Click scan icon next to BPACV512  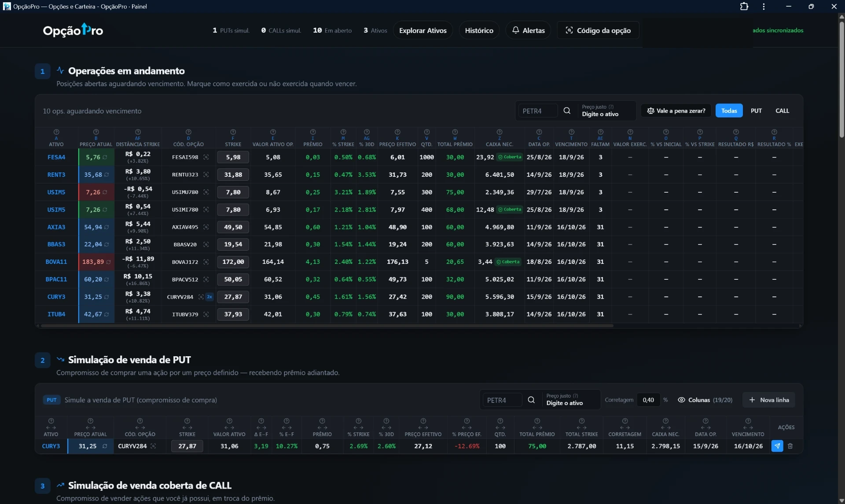click(x=206, y=280)
